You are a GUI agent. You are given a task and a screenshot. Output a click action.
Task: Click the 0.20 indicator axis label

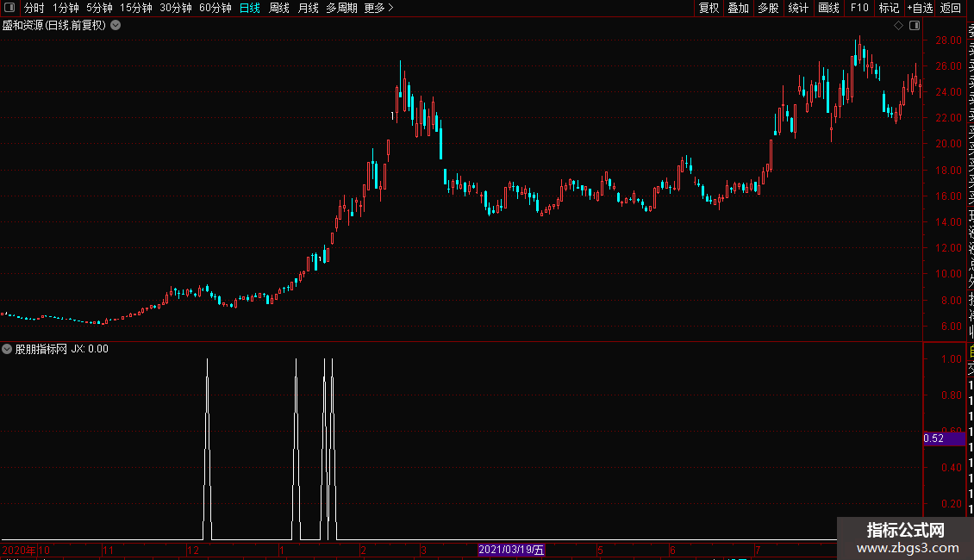click(952, 503)
